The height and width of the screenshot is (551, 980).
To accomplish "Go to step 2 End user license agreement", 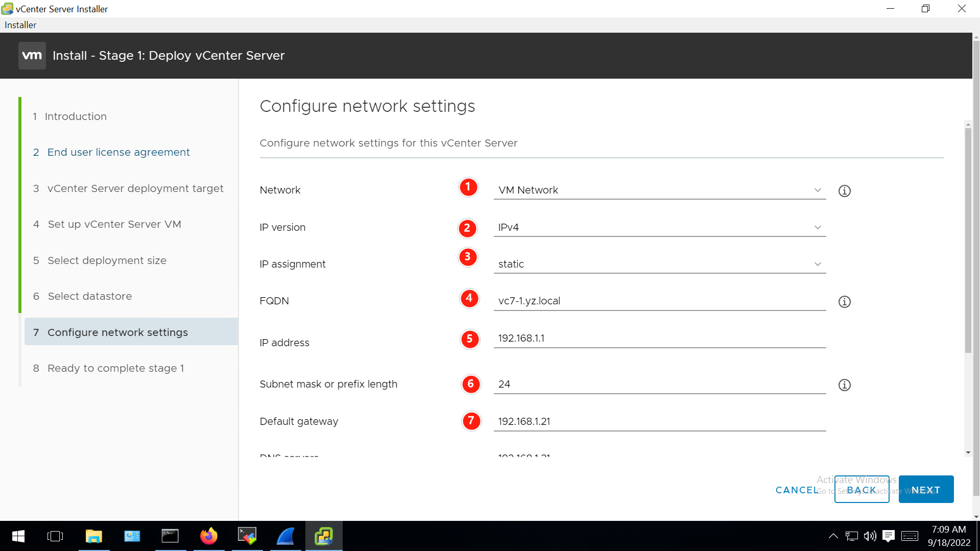I will [x=111, y=152].
